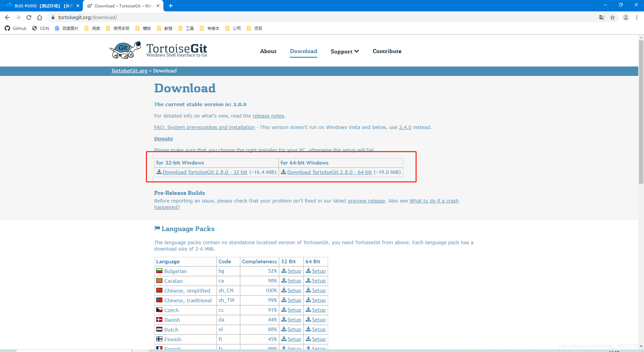Click the Language column header

(x=185, y=262)
